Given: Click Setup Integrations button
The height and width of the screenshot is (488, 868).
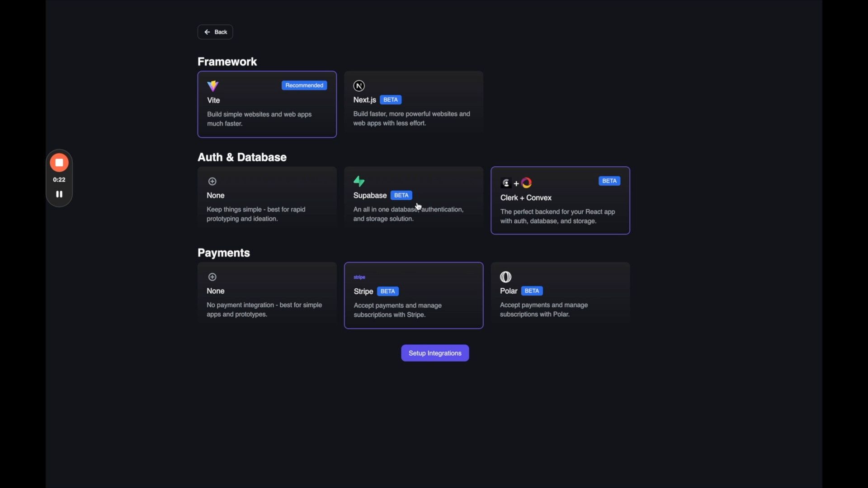Looking at the screenshot, I should click(435, 353).
